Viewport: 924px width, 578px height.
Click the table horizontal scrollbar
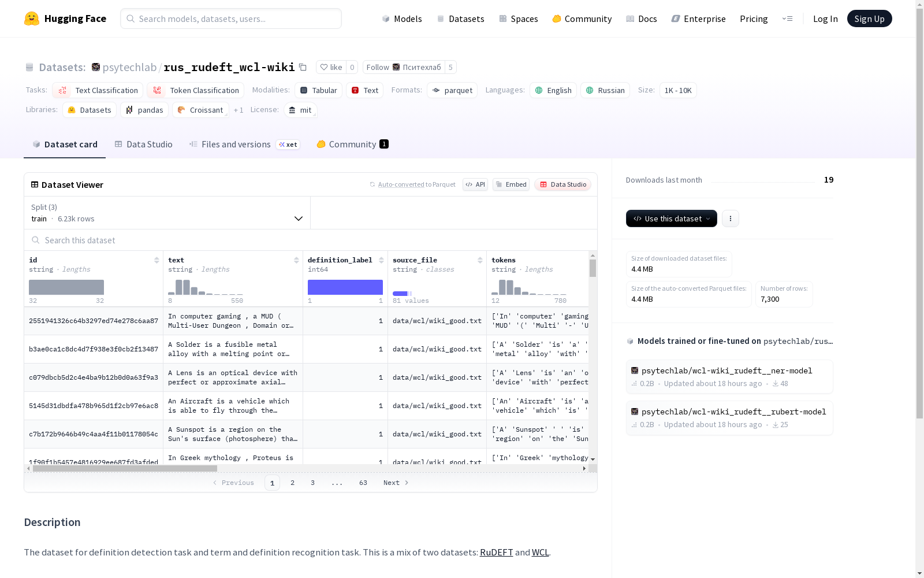coord(125,468)
